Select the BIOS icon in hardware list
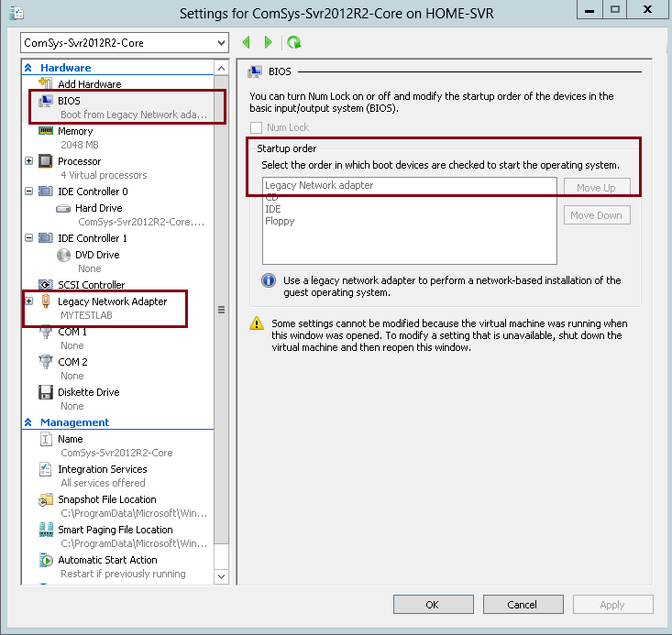 point(46,101)
